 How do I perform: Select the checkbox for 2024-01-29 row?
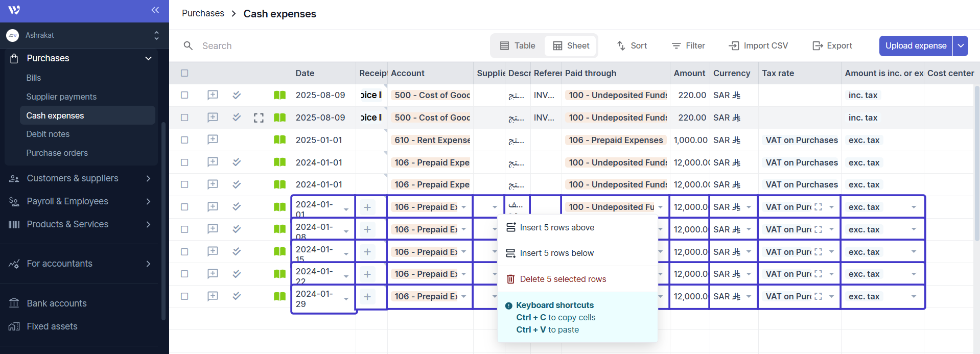pyautogui.click(x=184, y=296)
